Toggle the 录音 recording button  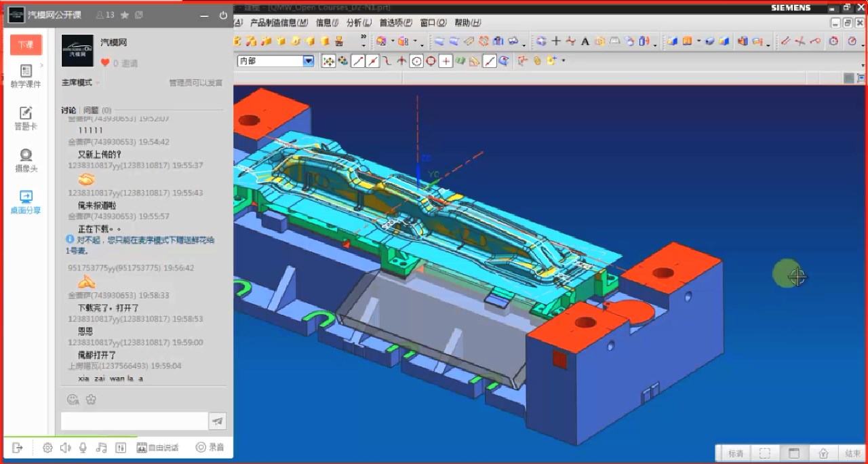tap(210, 448)
